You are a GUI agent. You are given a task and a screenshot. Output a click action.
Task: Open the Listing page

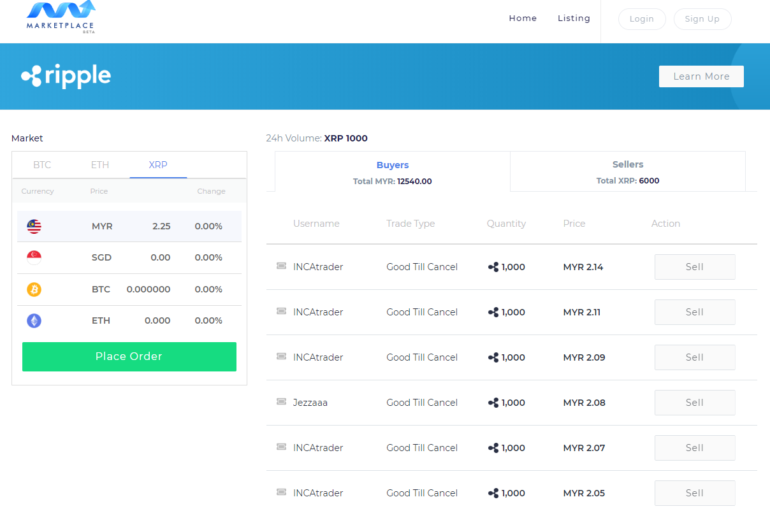pyautogui.click(x=574, y=18)
